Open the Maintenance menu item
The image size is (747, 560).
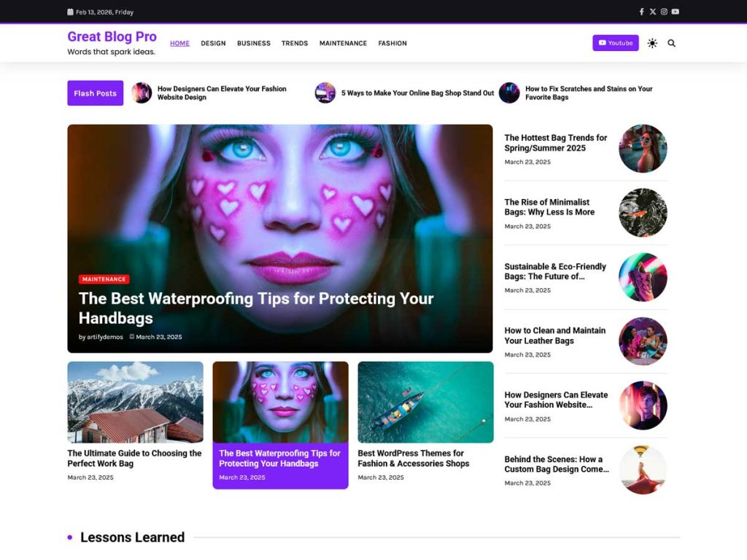tap(343, 43)
